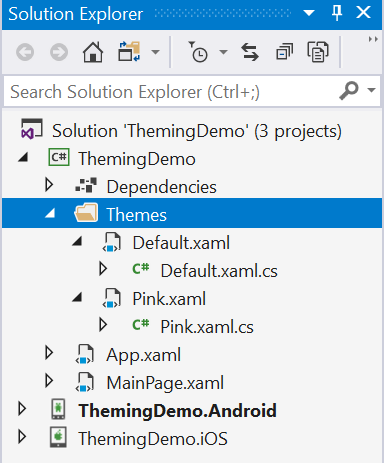The width and height of the screenshot is (384, 463).
Task: Click the Switch Views icon
Action: point(129,52)
